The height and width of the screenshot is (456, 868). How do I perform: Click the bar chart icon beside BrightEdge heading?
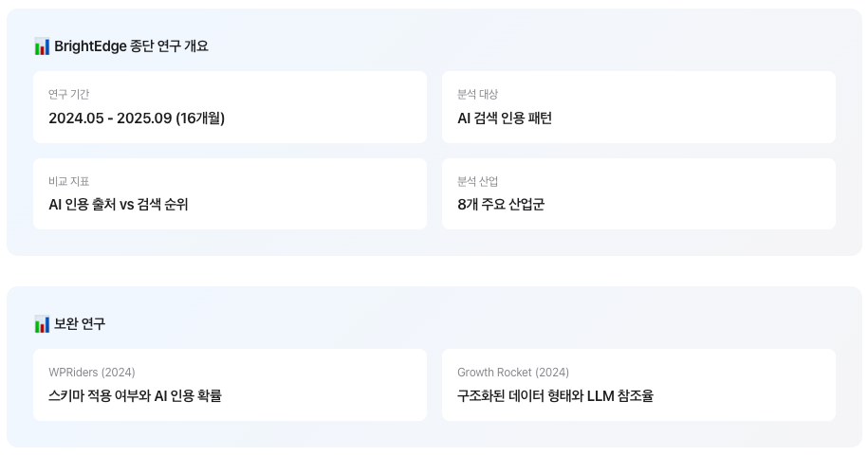point(42,46)
